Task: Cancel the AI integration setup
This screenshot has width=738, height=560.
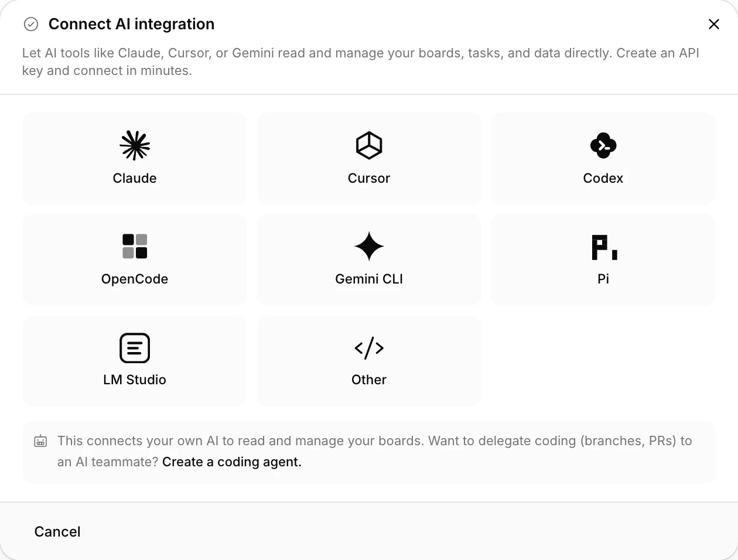Action: coord(57,531)
